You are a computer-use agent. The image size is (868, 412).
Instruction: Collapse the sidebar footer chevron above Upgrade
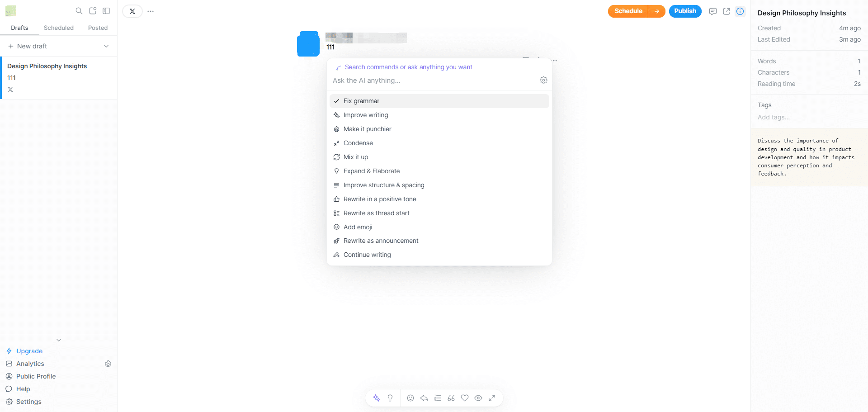pos(59,340)
